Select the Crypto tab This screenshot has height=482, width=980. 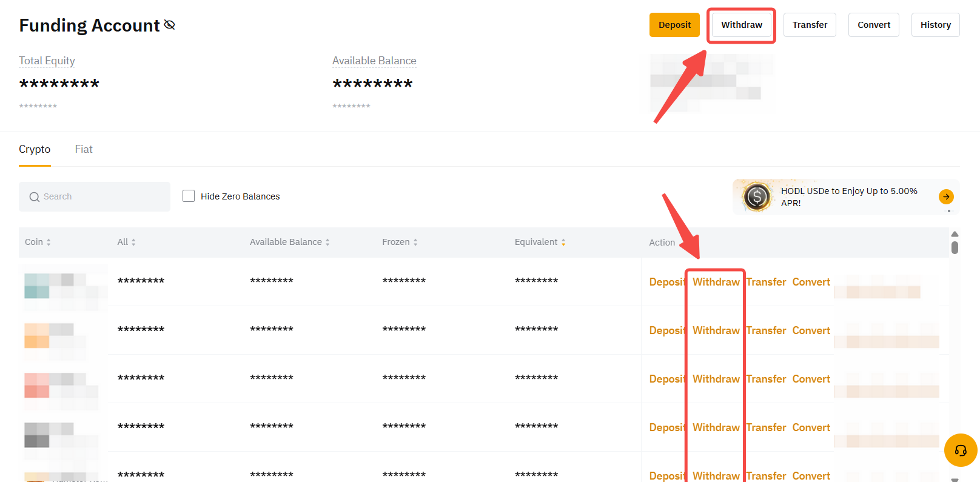tap(35, 149)
